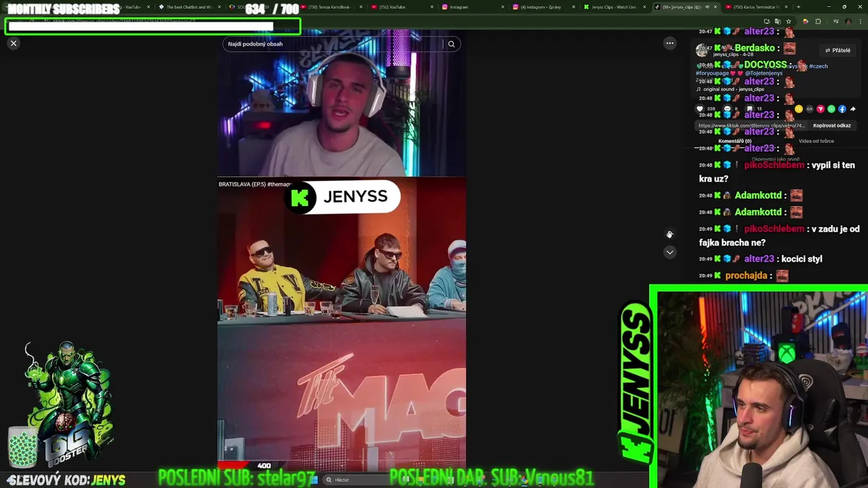Viewport: 868px width, 488px height.
Task: Click the 'Přátelé' follow status button
Action: tap(837, 50)
